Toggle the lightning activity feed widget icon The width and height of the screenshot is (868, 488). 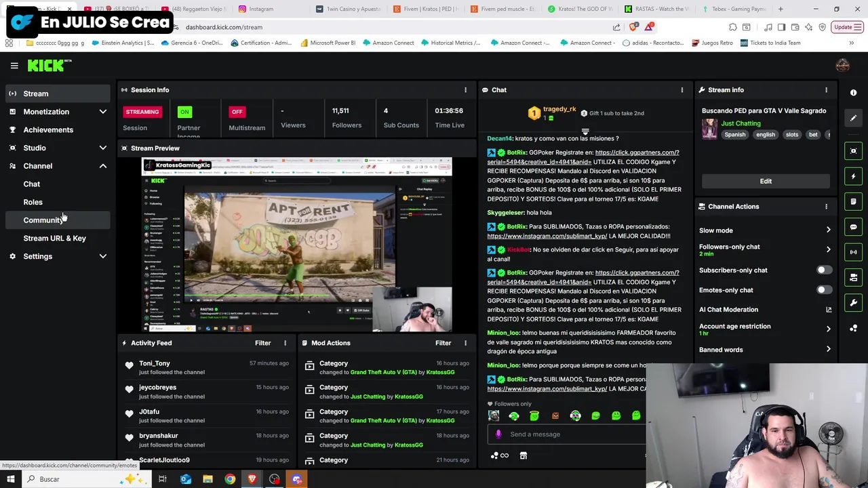[854, 176]
